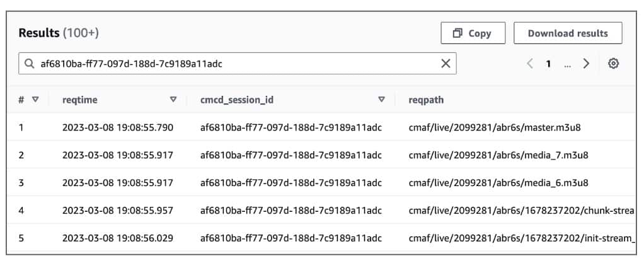Click the reqpath column header
Screen dimensions: 644x261
[x=427, y=100]
